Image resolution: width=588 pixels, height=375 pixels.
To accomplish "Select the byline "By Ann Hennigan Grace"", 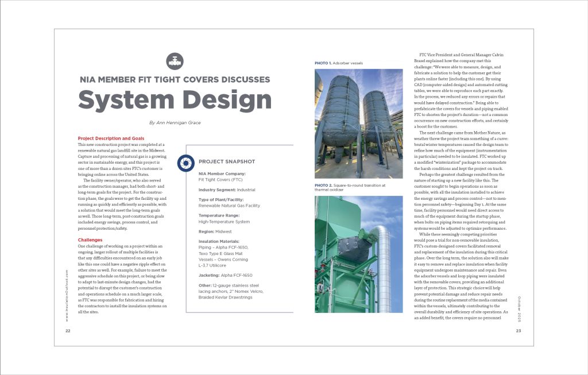I will coord(174,122).
